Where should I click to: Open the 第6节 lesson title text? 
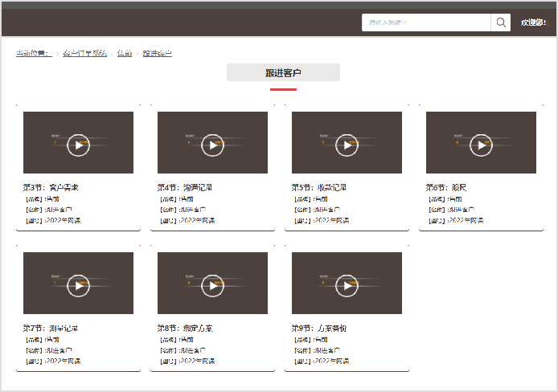[446, 187]
